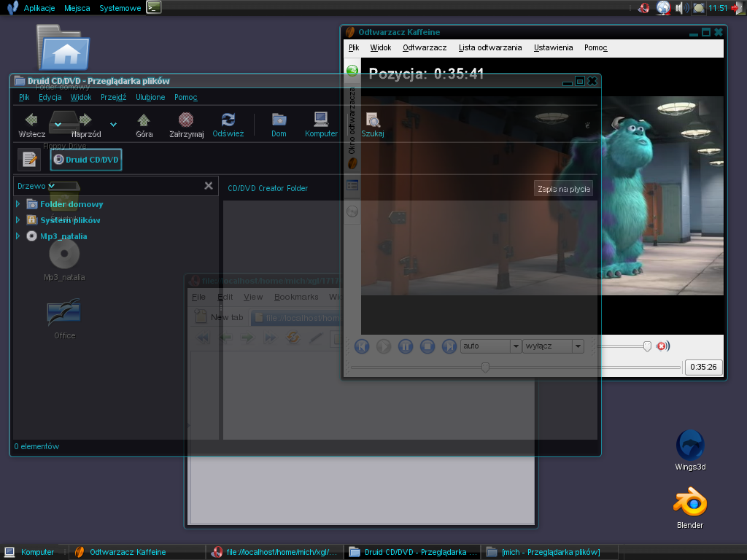The width and height of the screenshot is (747, 560).
Task: Click the Kaffeine play button
Action: tap(384, 346)
